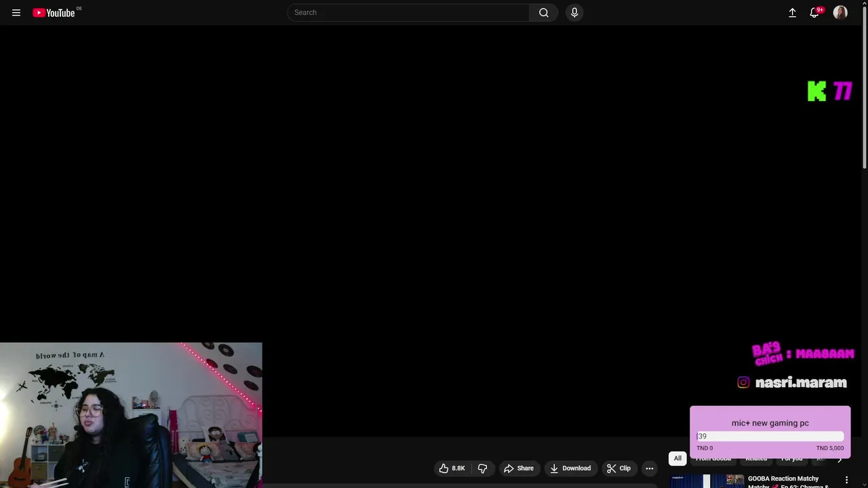Image resolution: width=868 pixels, height=488 pixels.
Task: Click the Instagram logo in overlay
Action: pos(744,382)
